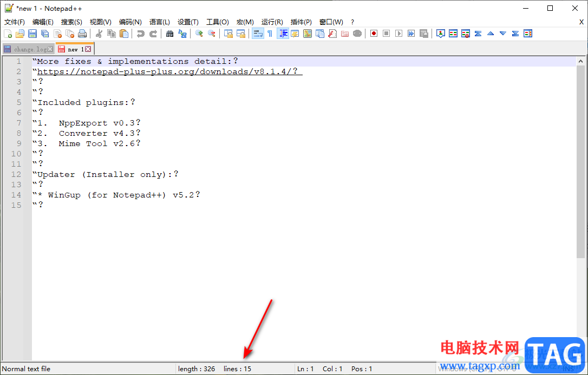Open the Function List panel icon

coord(332,34)
